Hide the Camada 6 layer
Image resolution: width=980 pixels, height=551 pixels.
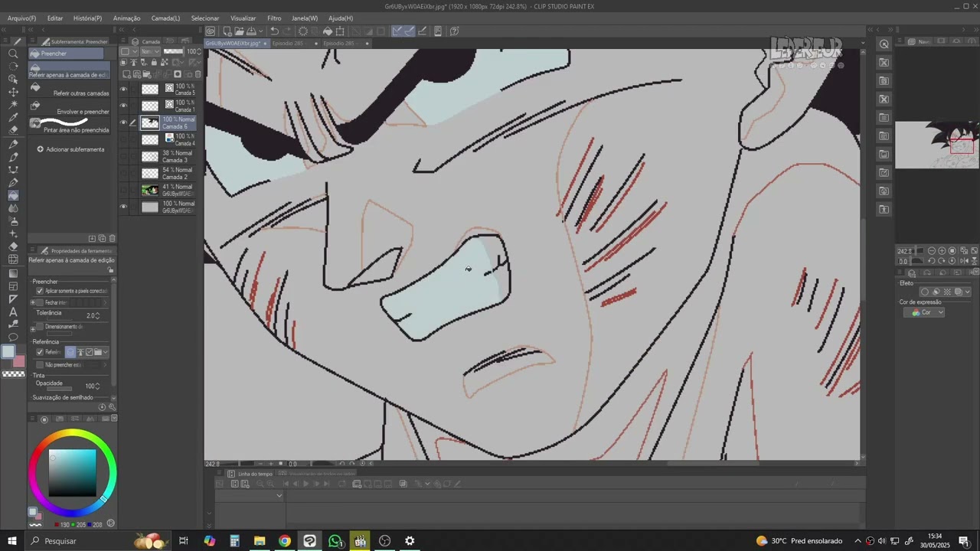[x=124, y=122]
